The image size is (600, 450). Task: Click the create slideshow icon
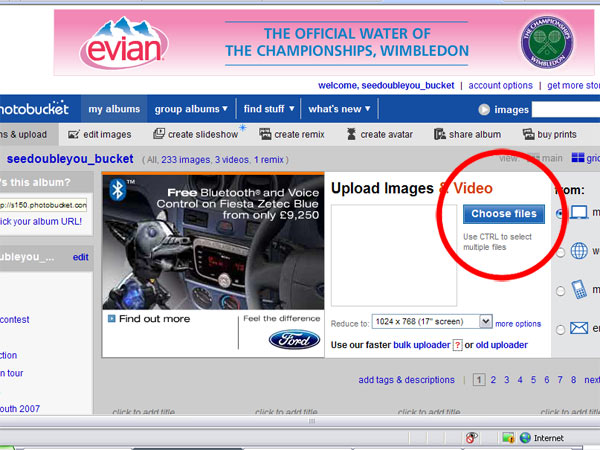click(x=157, y=134)
